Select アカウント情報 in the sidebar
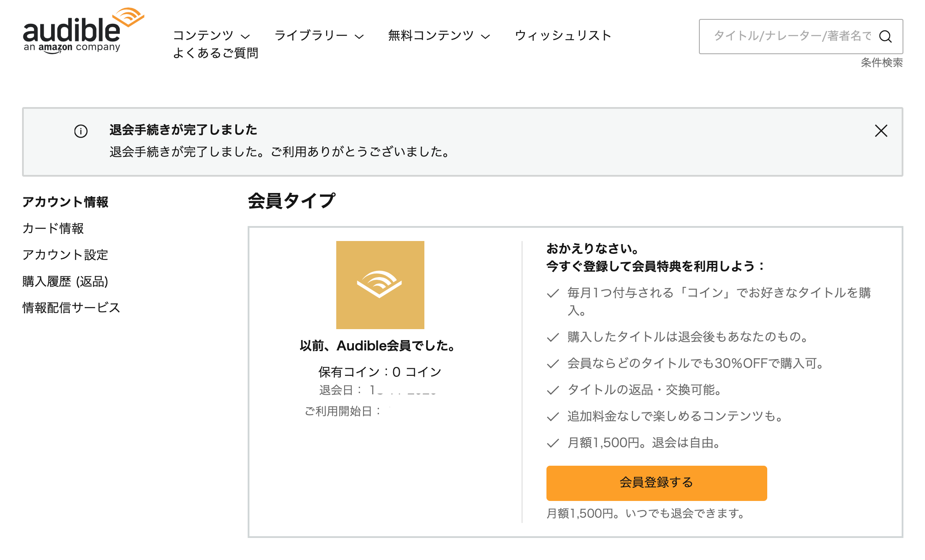This screenshot has height=560, width=925. [65, 202]
